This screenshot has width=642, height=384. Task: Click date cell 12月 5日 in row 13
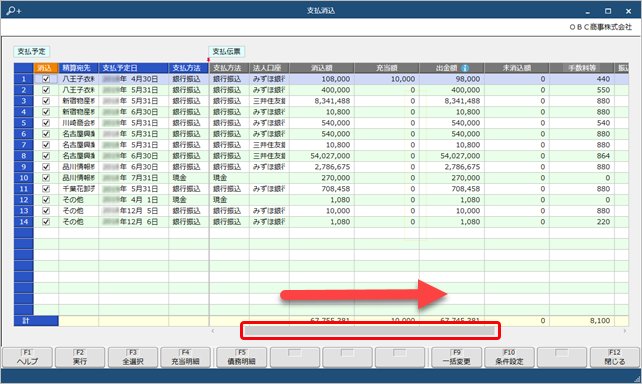(x=133, y=211)
